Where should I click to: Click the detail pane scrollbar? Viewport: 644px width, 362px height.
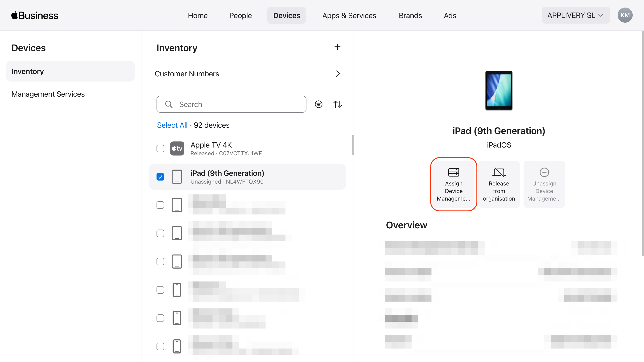pos(643,143)
